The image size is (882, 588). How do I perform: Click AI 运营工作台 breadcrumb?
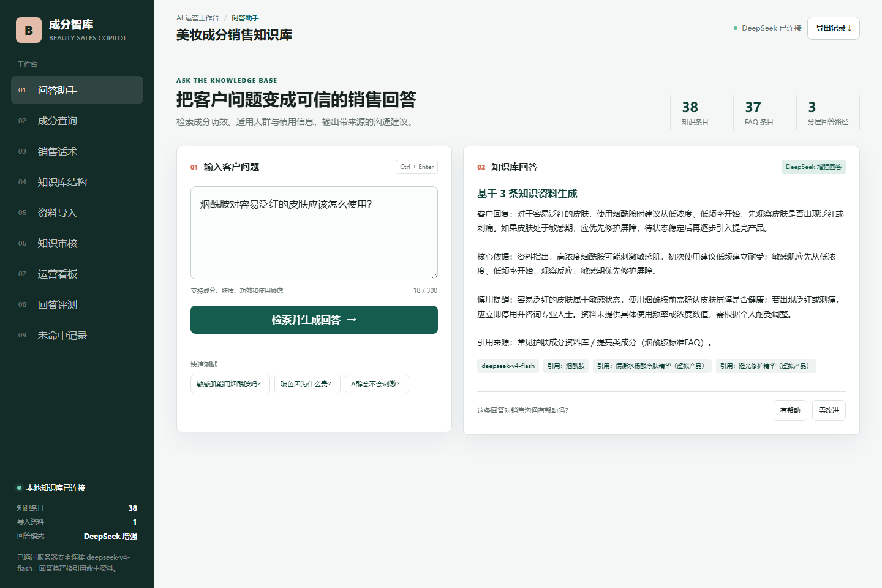(197, 18)
